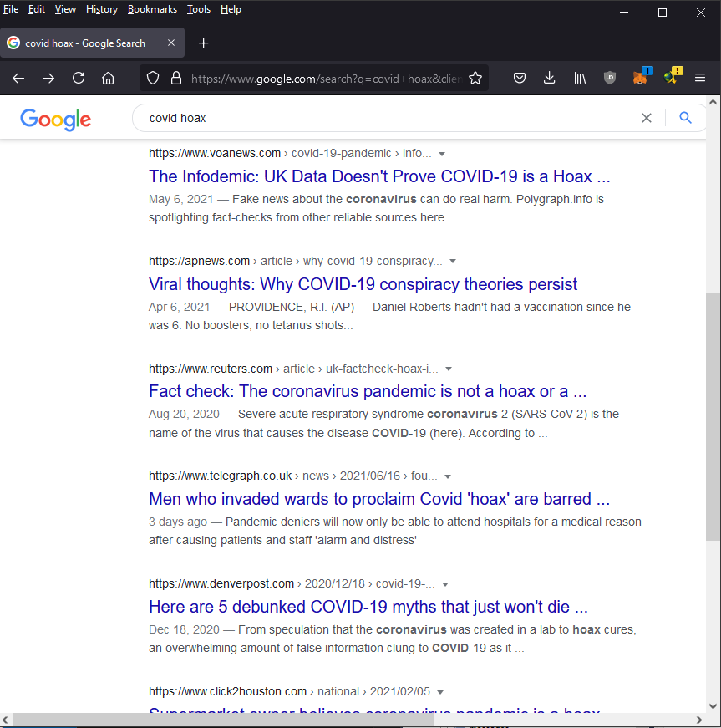Close the covid hoax Google Search tab
Image resolution: width=721 pixels, height=728 pixels.
click(x=171, y=43)
